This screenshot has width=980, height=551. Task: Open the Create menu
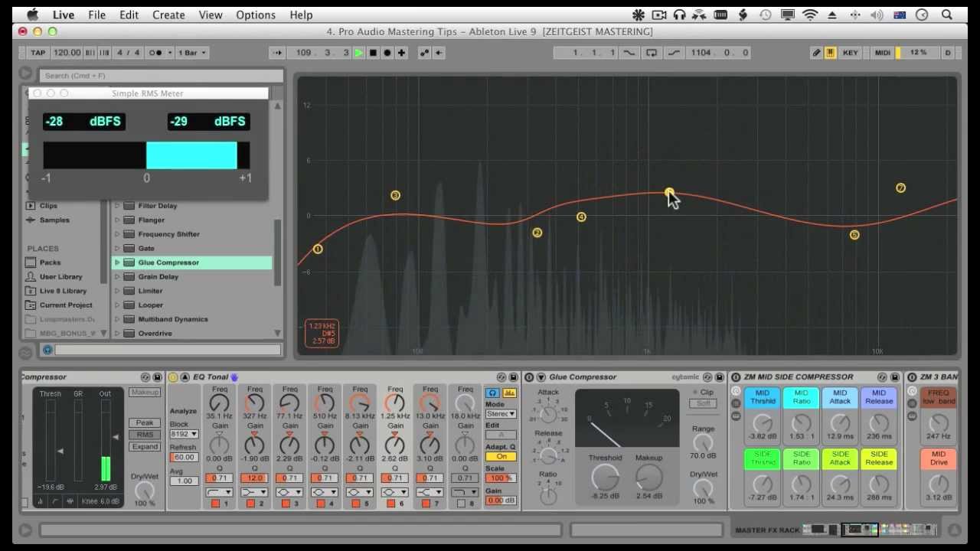pyautogui.click(x=168, y=15)
